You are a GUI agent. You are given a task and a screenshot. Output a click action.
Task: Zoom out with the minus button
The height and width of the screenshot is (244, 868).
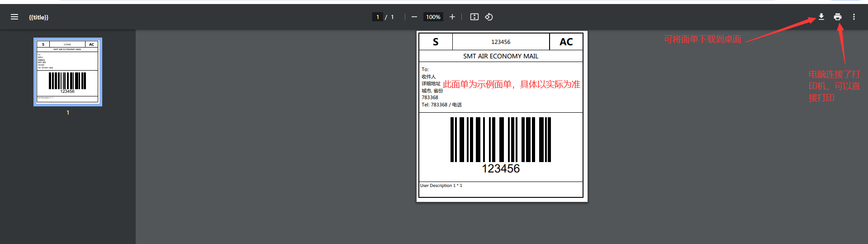point(414,17)
